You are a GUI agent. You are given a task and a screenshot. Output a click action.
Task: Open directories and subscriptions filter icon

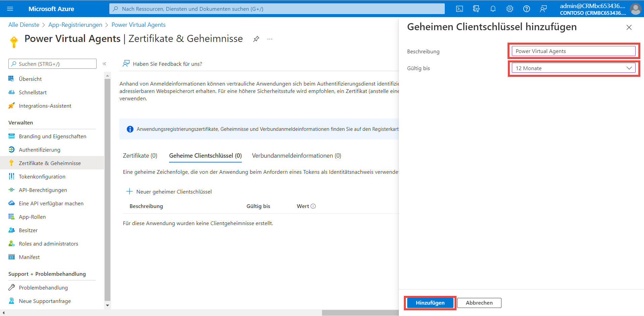476,9
